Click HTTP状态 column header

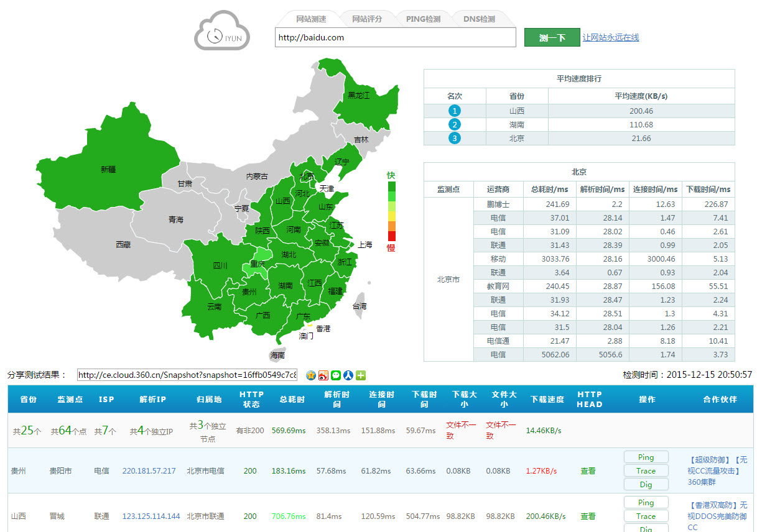coord(252,399)
